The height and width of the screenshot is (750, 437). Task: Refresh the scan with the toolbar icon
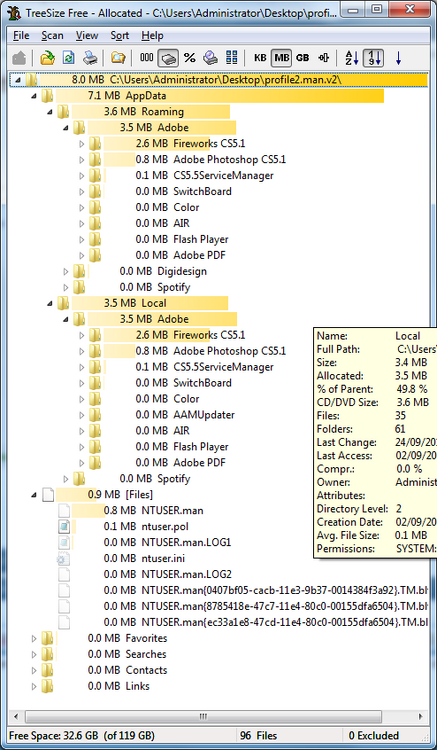(x=69, y=58)
